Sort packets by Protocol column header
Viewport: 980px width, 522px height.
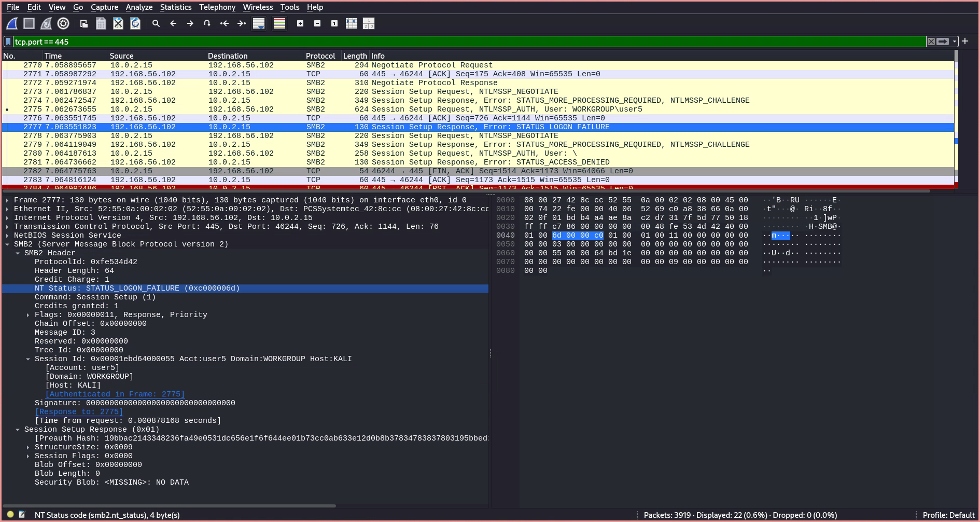point(323,56)
